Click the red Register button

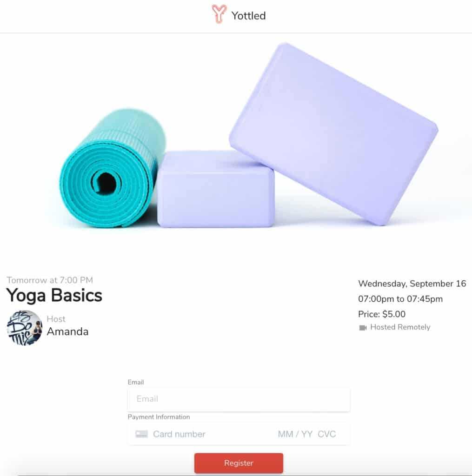point(239,463)
